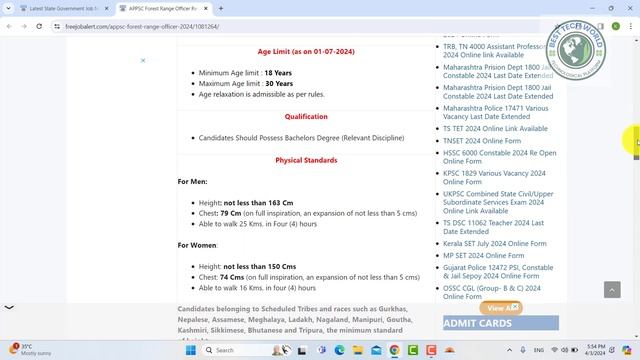Click the scrollbar down arrow
This screenshot has width=640, height=360.
coord(636,336)
